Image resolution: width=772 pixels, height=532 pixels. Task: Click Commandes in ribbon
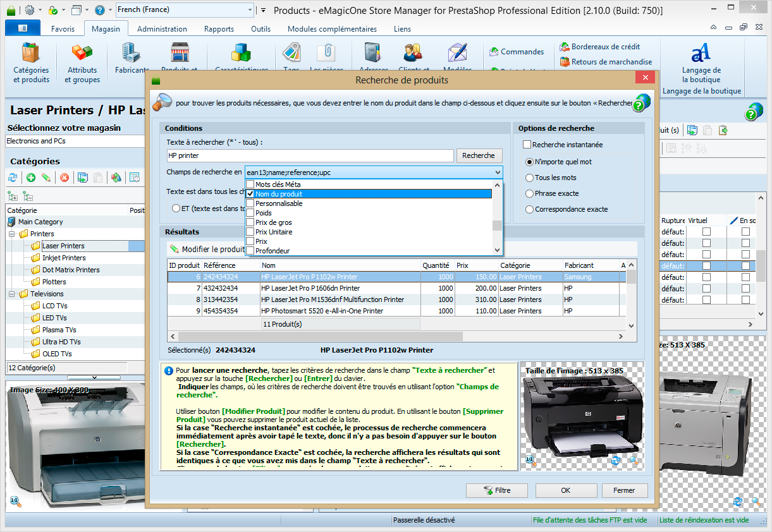click(517, 52)
